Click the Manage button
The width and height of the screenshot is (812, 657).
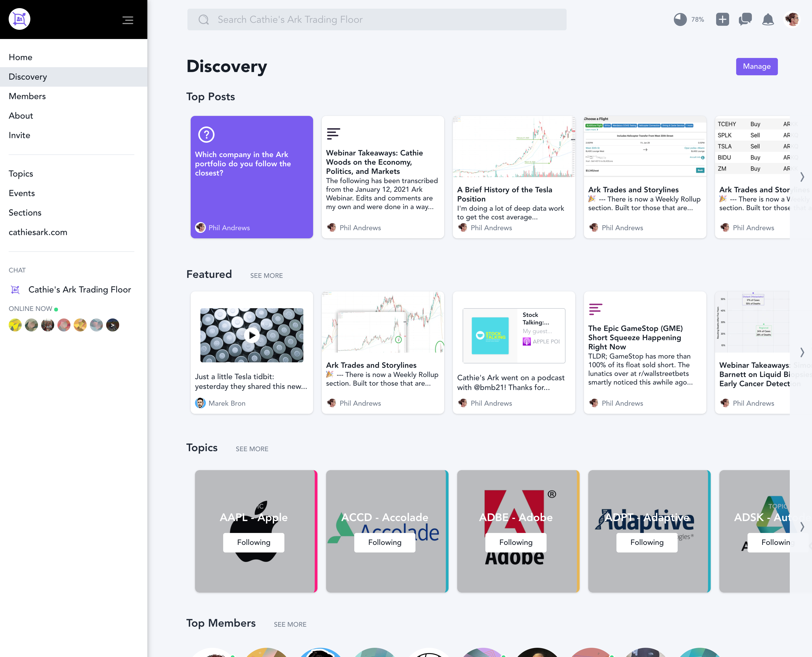(x=756, y=66)
